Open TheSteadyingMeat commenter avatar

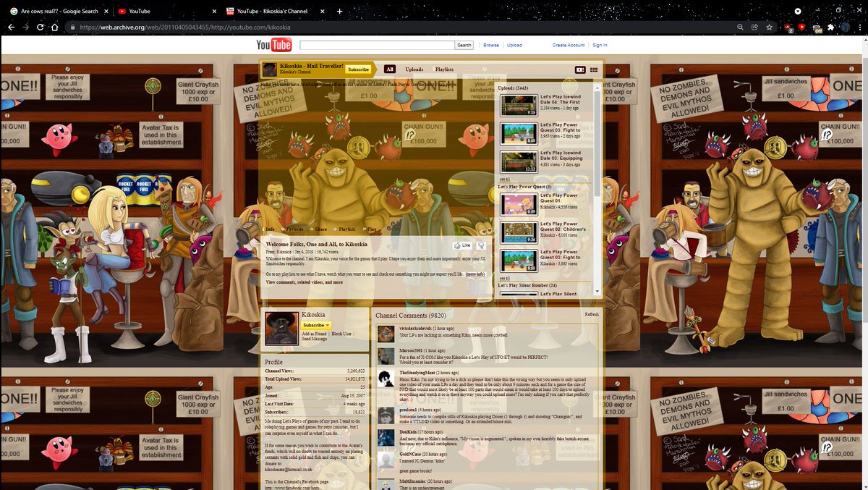click(x=386, y=378)
